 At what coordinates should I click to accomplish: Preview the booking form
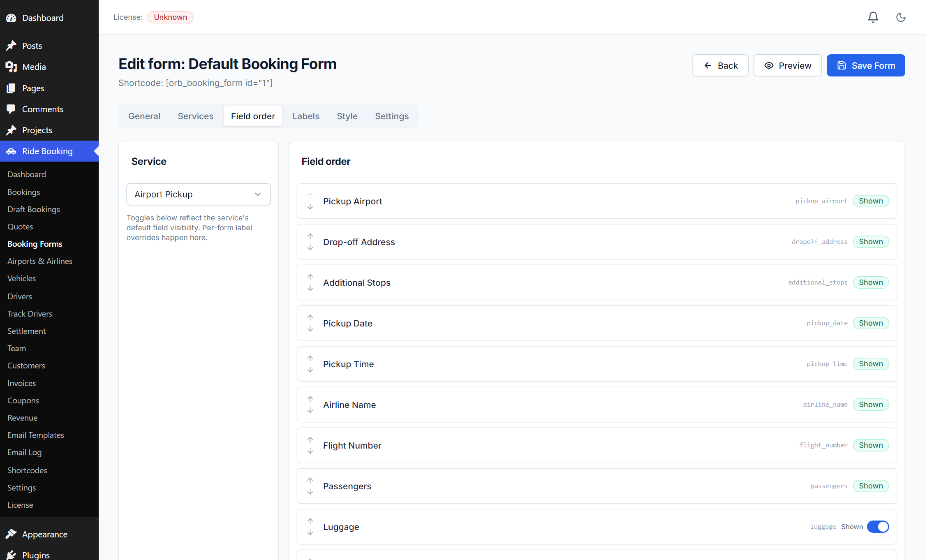788,65
